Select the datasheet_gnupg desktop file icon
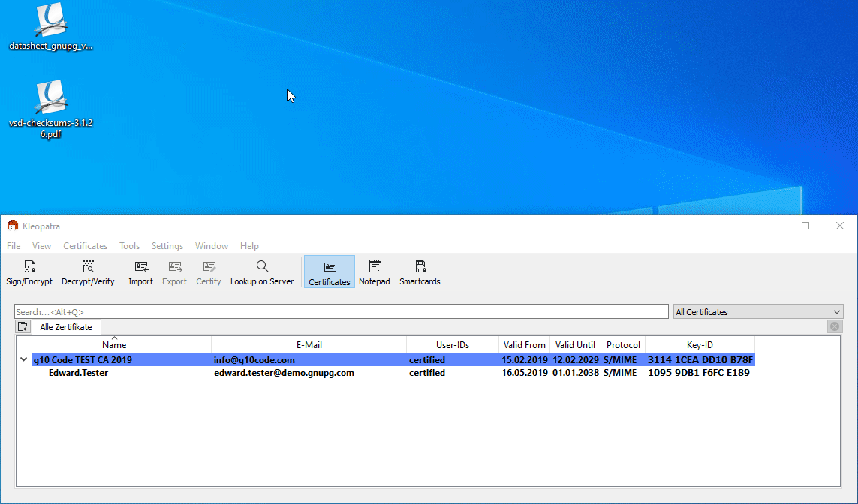 [51, 27]
